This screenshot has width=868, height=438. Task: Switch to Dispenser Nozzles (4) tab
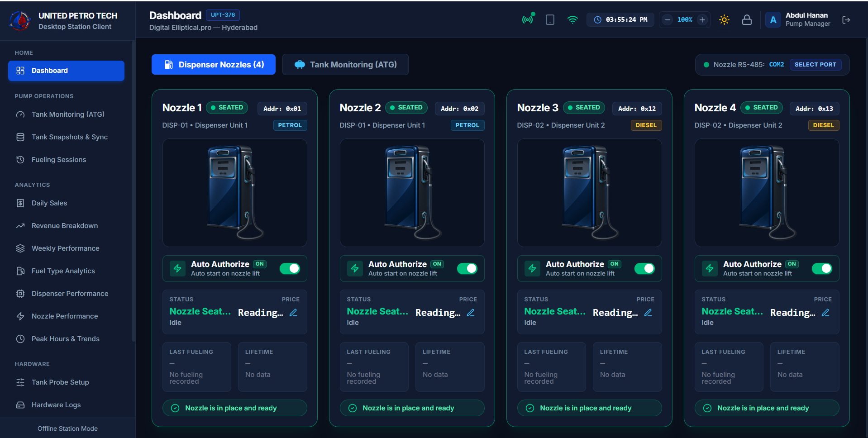pyautogui.click(x=214, y=65)
